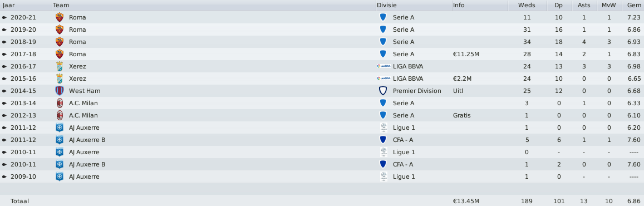The height and width of the screenshot is (206, 644).
Task: Click the Xerez club badge for 2016-17
Action: [x=60, y=66]
